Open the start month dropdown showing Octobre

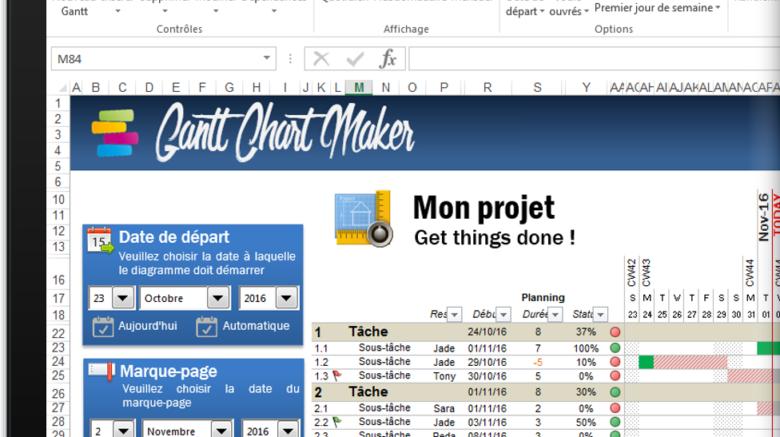pos(218,298)
